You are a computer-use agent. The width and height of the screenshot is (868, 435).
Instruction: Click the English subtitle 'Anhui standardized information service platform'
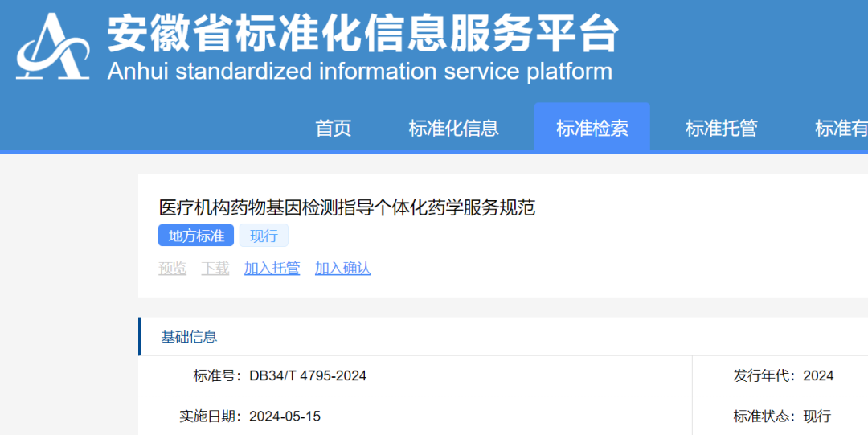click(359, 71)
